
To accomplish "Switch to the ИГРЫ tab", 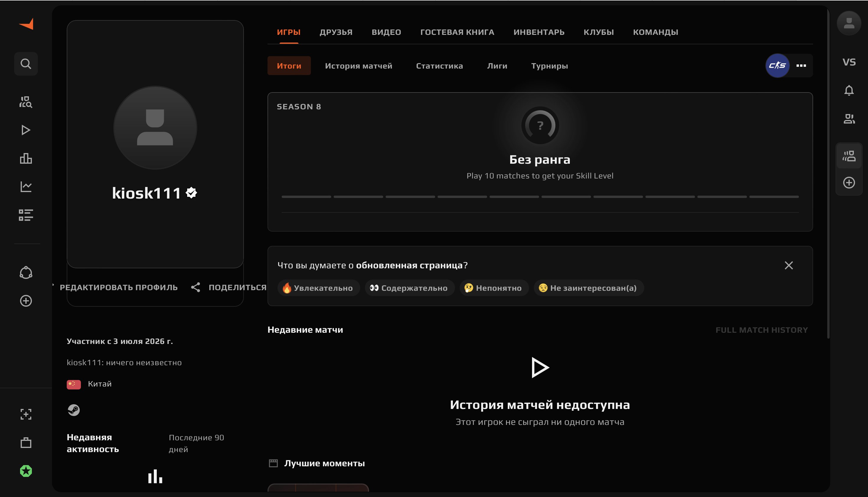I will [x=288, y=32].
